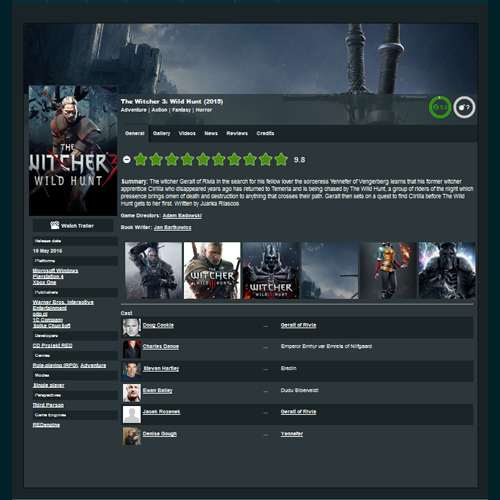Open the General tab

(135, 133)
